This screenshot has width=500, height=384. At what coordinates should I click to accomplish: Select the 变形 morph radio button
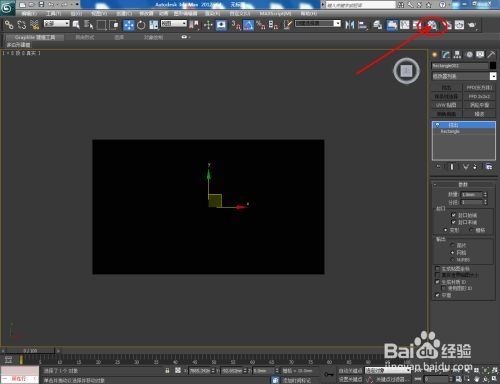(x=446, y=230)
